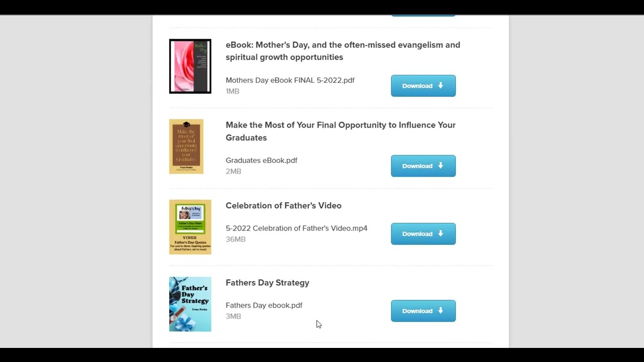Click the download arrow icon for Mothers Day eBook

(x=440, y=85)
